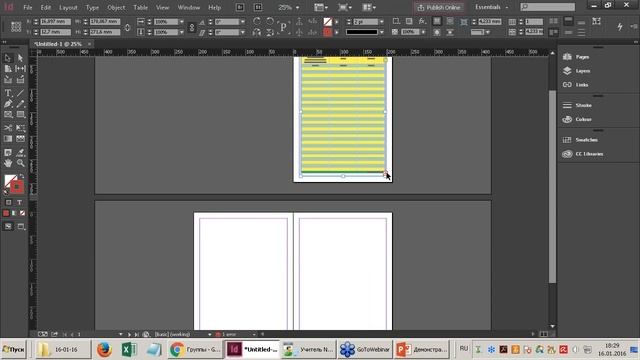
Task: Open the shear angle dropdown
Action: [243, 32]
